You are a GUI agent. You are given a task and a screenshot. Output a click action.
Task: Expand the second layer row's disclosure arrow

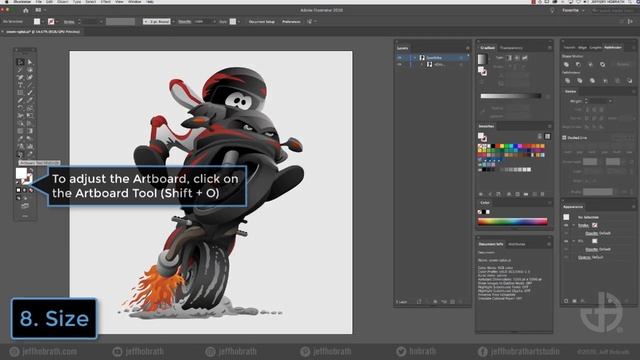click(422, 64)
